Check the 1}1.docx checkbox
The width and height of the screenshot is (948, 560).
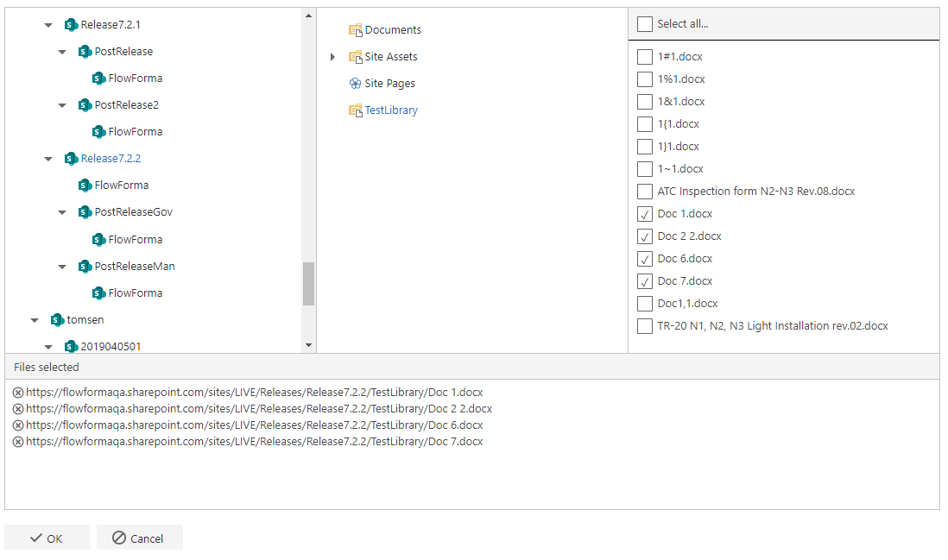[645, 146]
